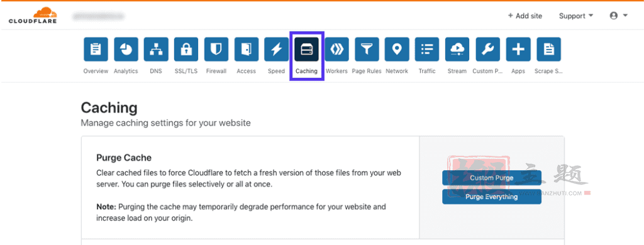The height and width of the screenshot is (245, 644).
Task: Open the Access door icon
Action: (247, 49)
